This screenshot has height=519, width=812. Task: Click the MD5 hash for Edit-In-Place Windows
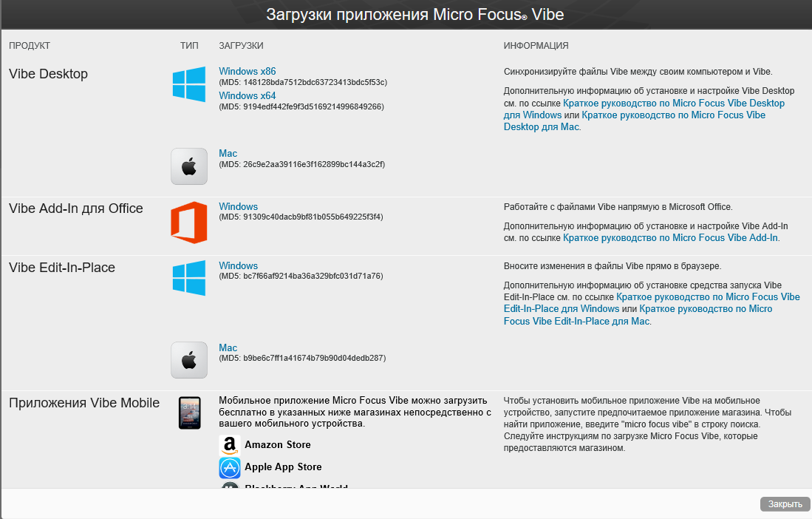coord(301,276)
